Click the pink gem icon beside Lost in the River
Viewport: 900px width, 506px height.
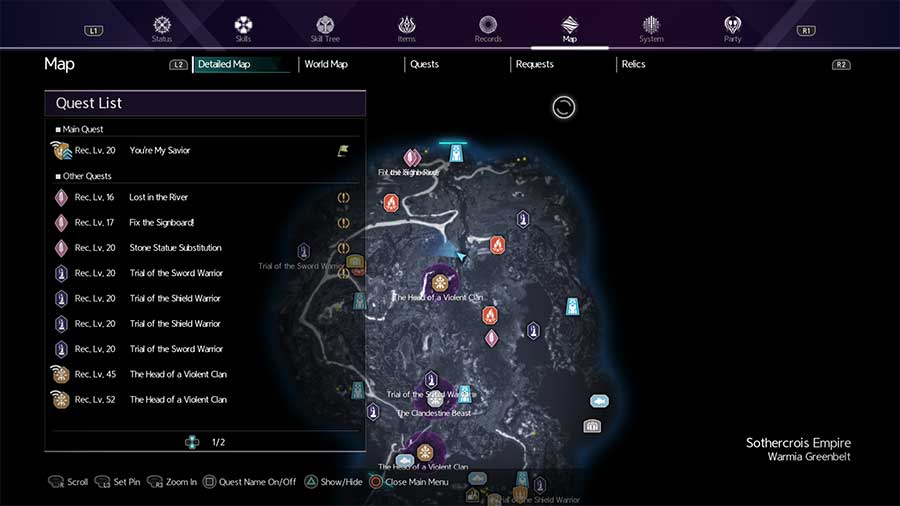coord(61,198)
